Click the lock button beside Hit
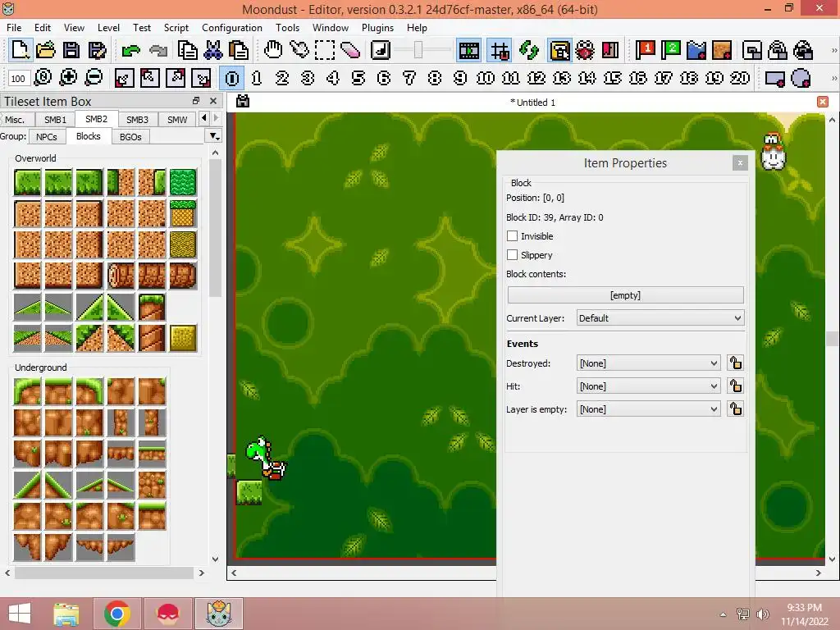The width and height of the screenshot is (840, 630). tap(736, 386)
